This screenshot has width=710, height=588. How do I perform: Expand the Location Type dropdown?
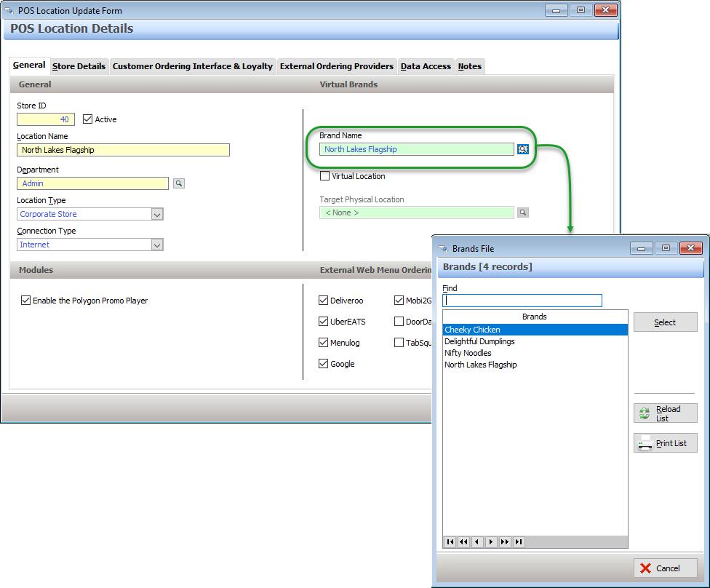157,215
